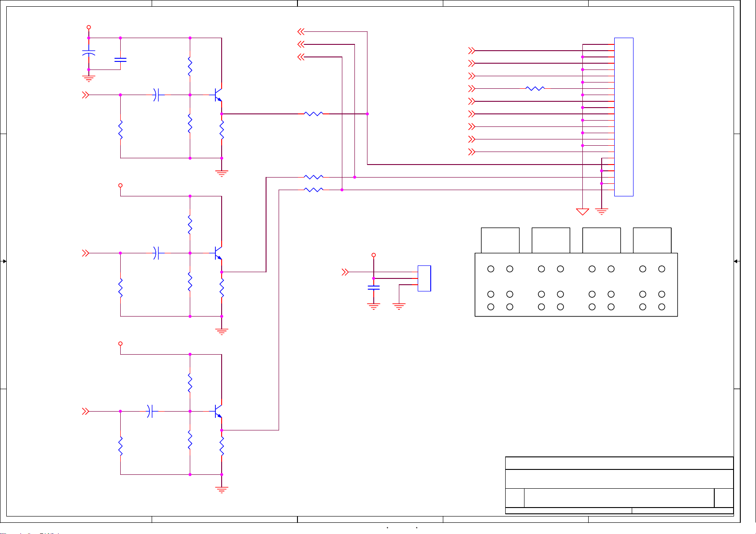Select the triangle ground symbol below connector

click(x=582, y=212)
